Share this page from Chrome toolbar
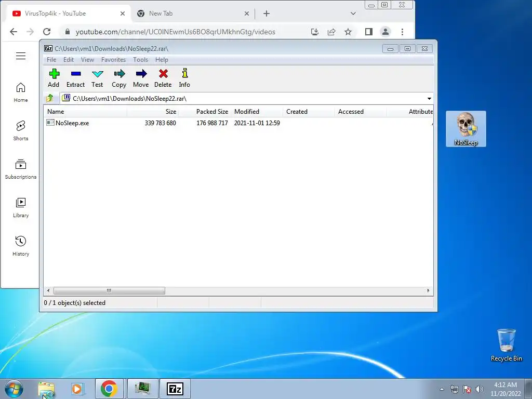This screenshot has width=532, height=399. tap(331, 32)
